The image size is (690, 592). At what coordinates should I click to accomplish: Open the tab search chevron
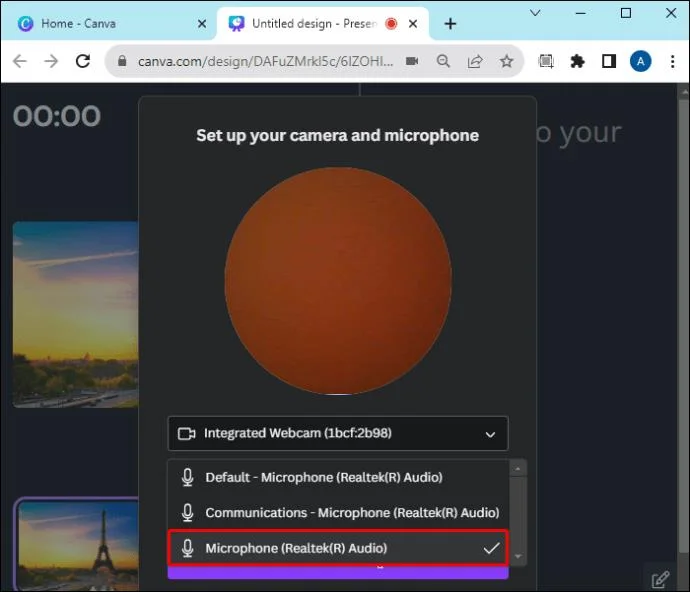535,13
